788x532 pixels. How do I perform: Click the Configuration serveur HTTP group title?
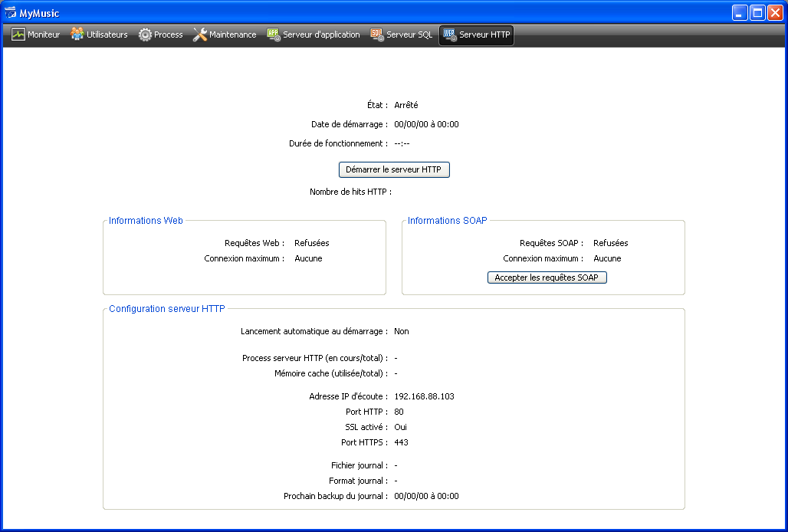coord(167,309)
